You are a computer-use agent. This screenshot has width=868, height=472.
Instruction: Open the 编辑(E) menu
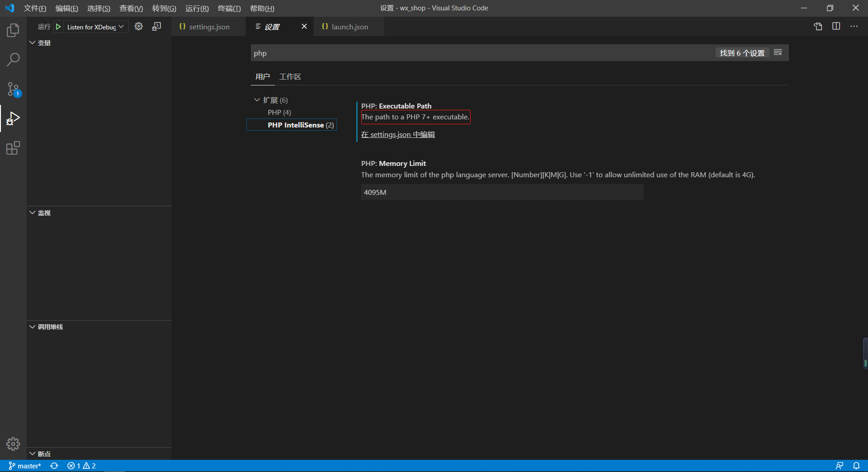point(66,8)
